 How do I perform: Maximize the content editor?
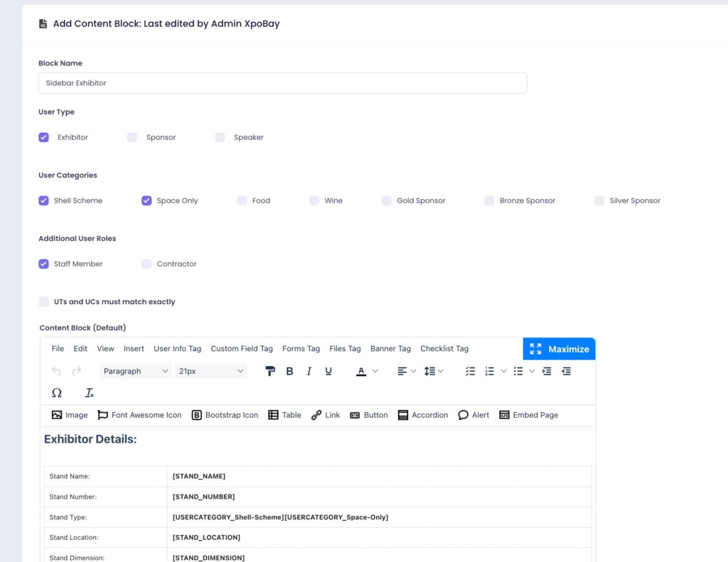tap(559, 349)
